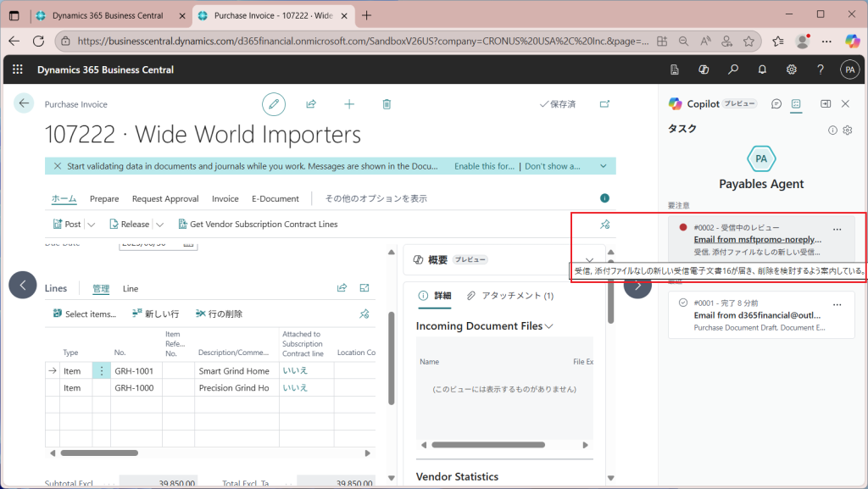This screenshot has height=489, width=868.
Task: Click the browser address bar
Action: pos(363,41)
